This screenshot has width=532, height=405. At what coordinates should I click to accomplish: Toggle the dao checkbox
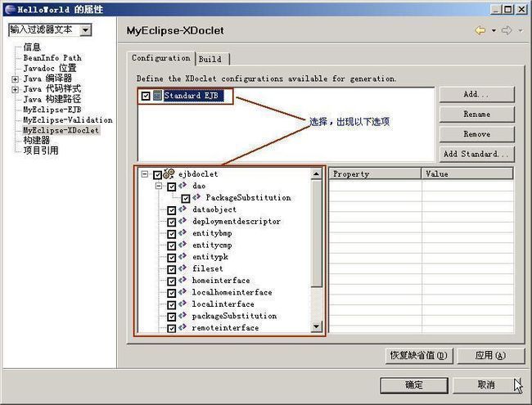171,187
